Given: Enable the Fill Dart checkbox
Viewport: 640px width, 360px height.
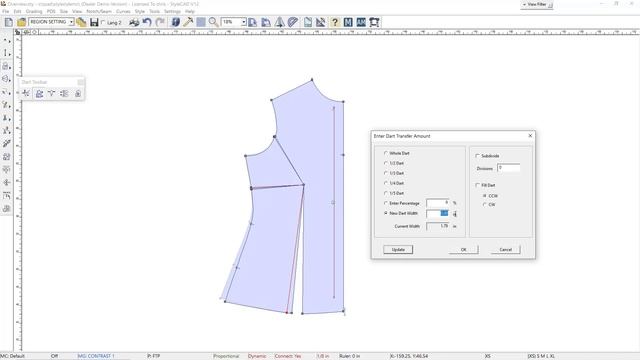Looking at the screenshot, I should point(478,185).
